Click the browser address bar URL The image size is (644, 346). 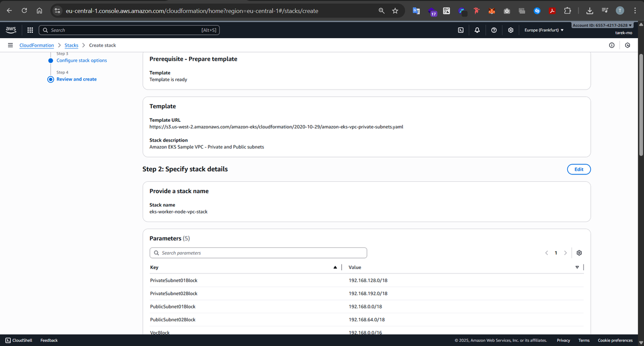click(192, 10)
